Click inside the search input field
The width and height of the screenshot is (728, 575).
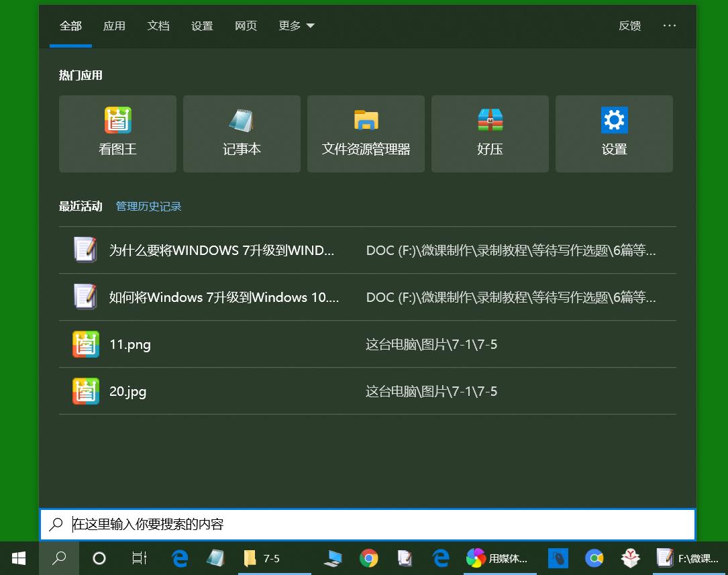tap(268, 523)
